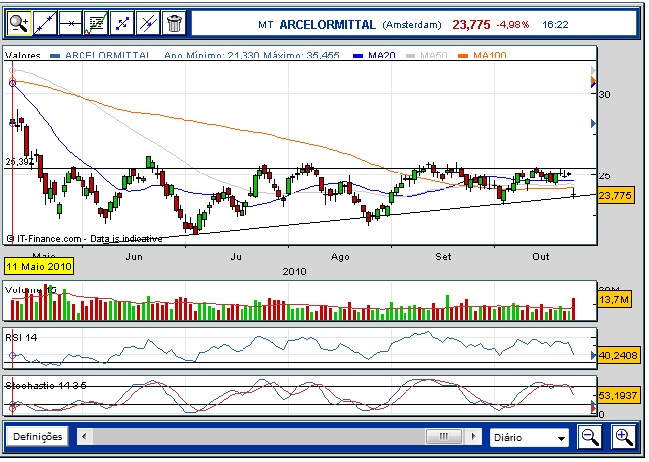
Task: Click the Ago month axis label
Action: [x=340, y=257]
